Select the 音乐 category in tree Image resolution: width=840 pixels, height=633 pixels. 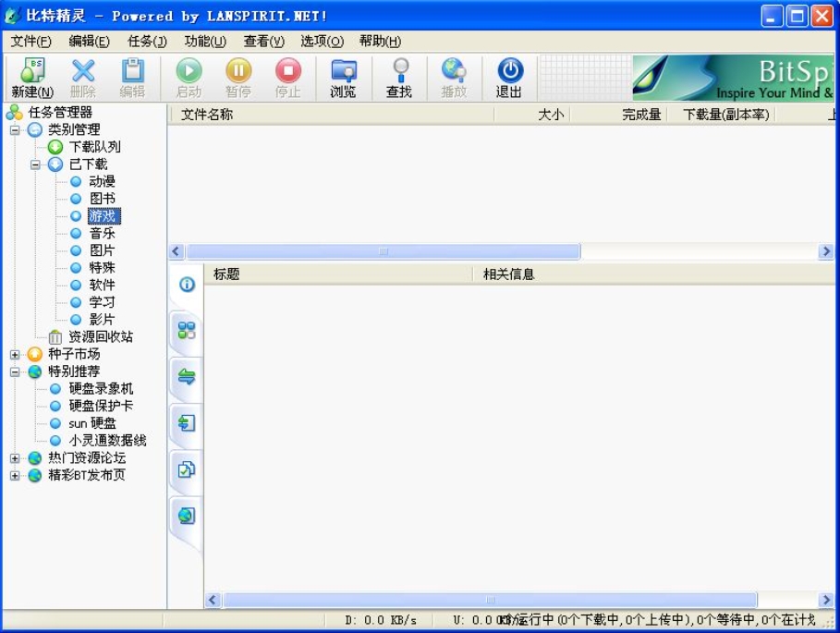102,233
